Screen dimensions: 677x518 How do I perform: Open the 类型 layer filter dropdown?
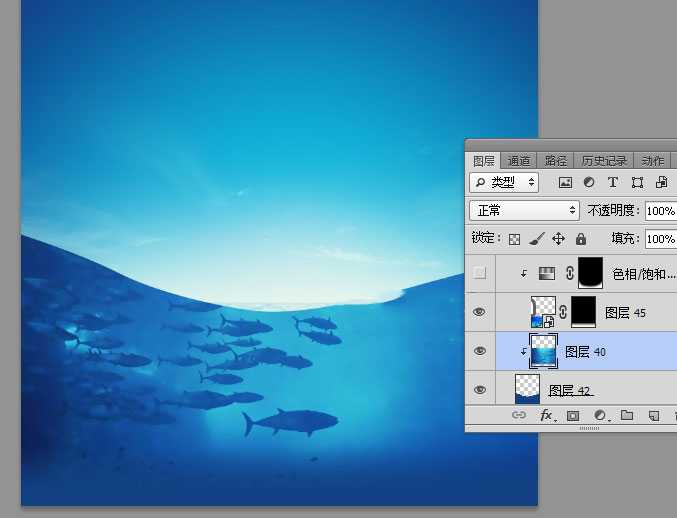(x=505, y=183)
